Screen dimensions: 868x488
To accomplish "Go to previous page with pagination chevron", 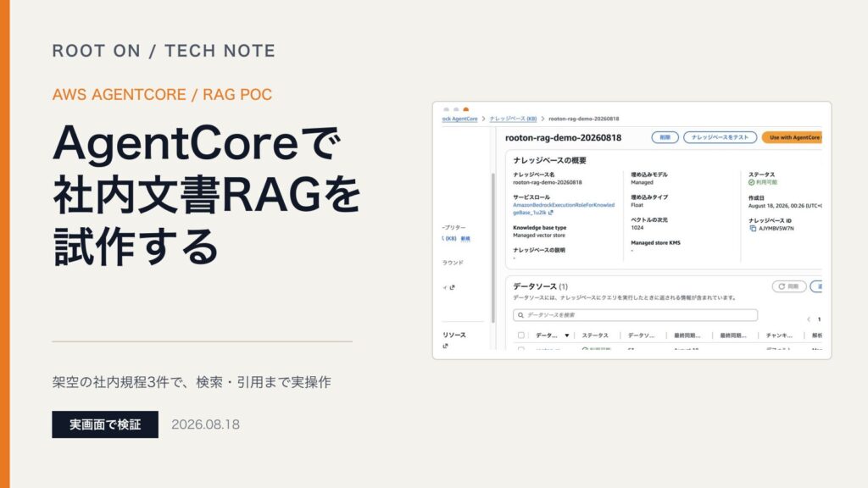I will pyautogui.click(x=808, y=319).
